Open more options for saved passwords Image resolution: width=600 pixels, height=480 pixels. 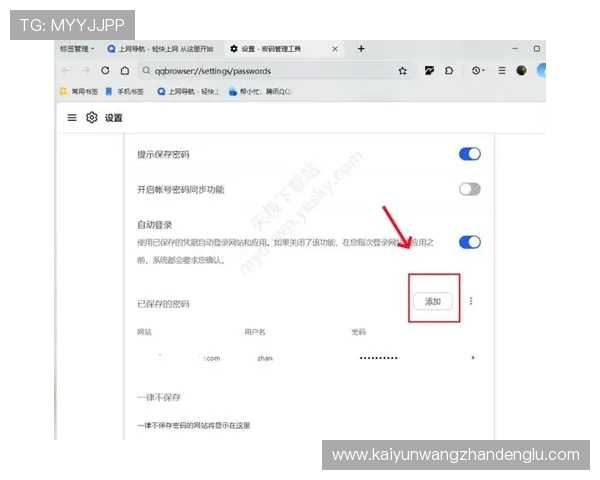[x=471, y=301]
